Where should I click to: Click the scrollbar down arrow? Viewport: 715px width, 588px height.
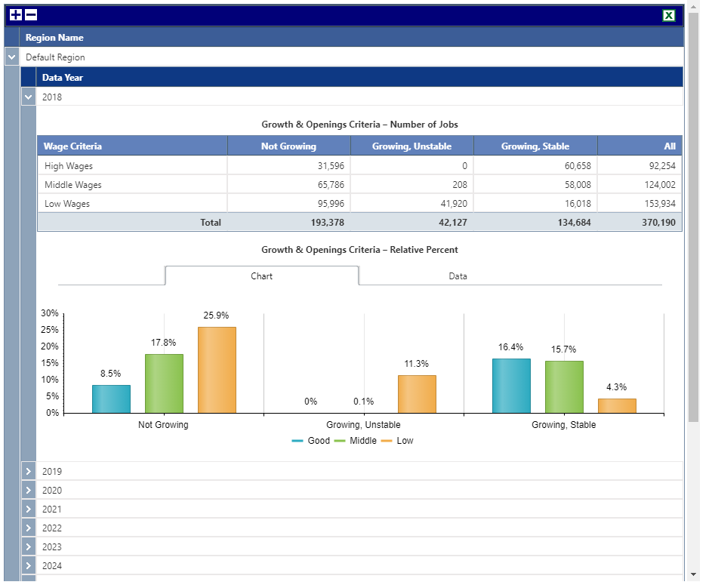[x=693, y=574]
